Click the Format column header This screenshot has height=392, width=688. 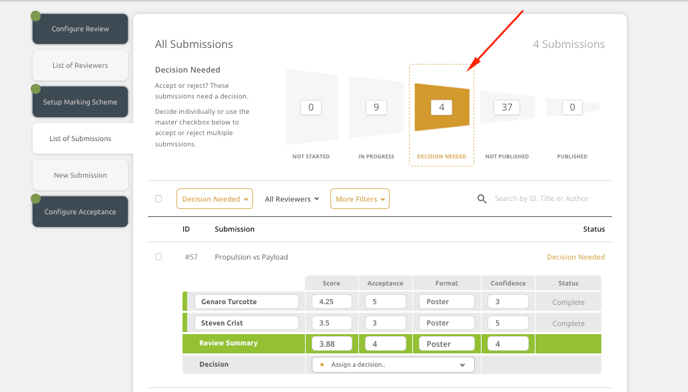[447, 283]
